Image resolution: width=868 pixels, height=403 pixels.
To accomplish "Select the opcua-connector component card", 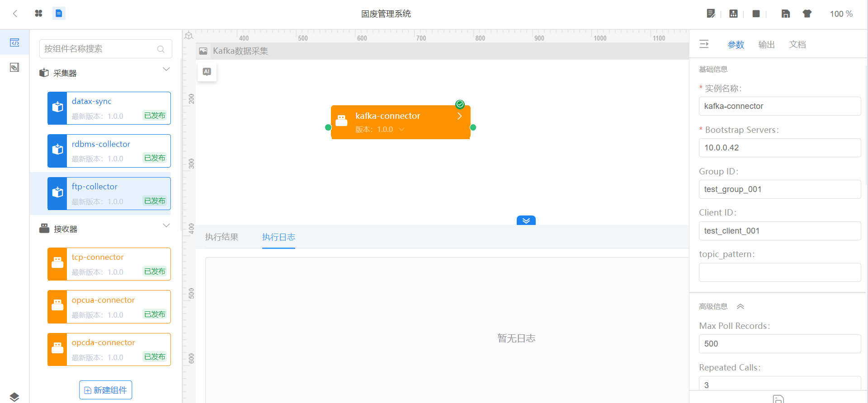I will (x=109, y=307).
